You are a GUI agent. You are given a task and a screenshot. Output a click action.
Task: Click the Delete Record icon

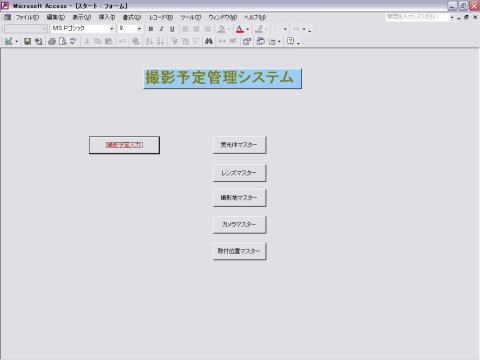(x=233, y=41)
